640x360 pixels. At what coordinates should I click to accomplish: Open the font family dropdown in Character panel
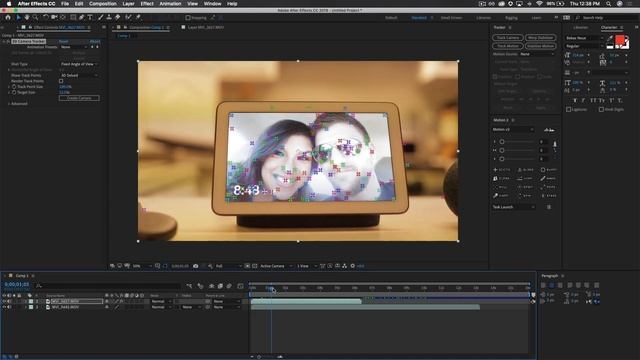pos(584,38)
